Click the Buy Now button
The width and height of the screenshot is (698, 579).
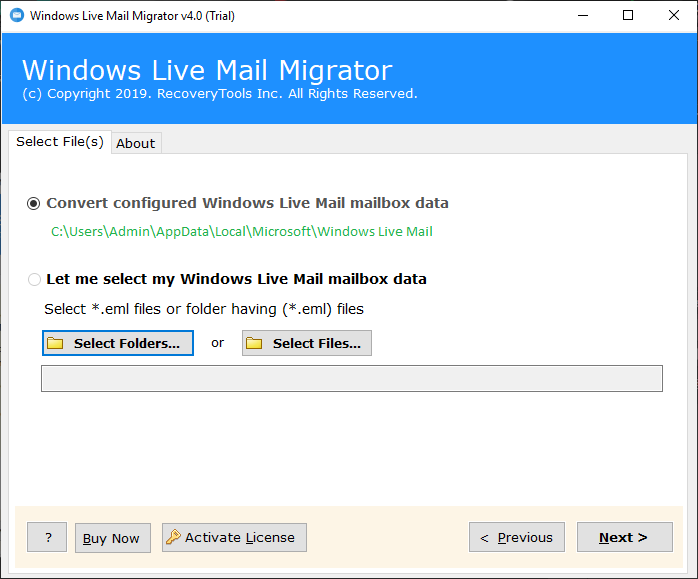[x=113, y=538]
